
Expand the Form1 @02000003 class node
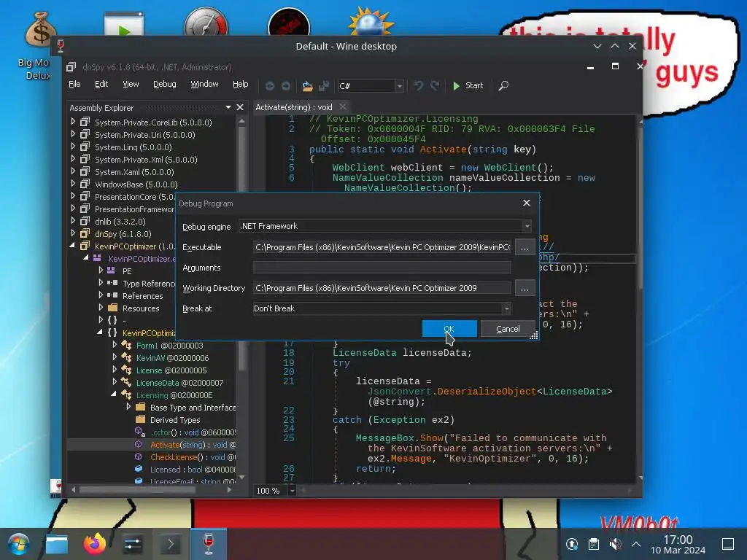click(x=115, y=345)
